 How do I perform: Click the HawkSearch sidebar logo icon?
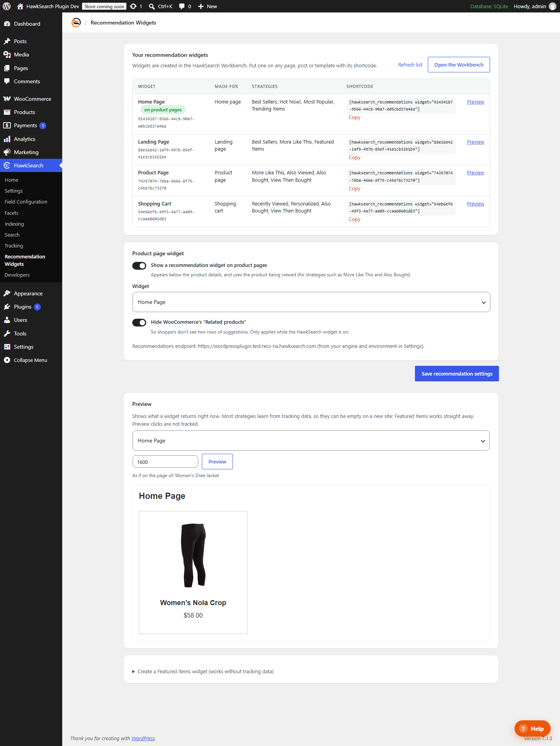tap(7, 165)
